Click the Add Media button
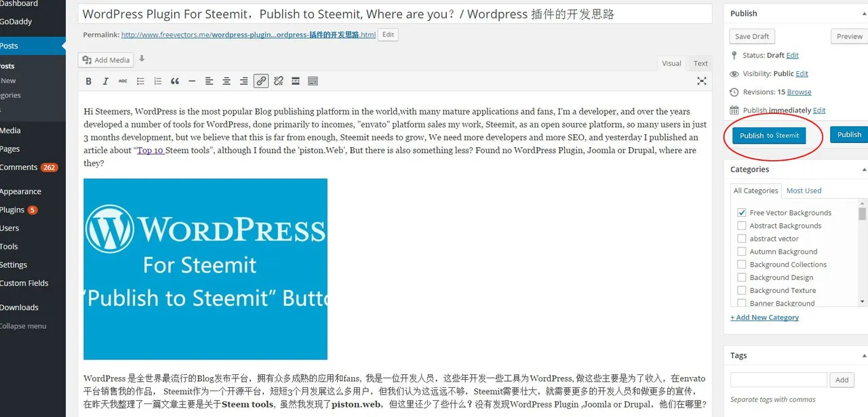868x417 pixels. pos(106,60)
